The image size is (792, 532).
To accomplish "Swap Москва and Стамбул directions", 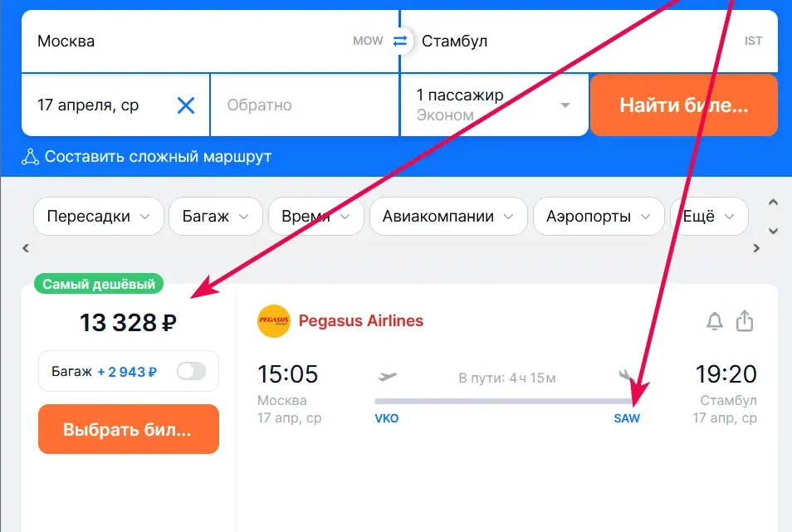I will click(401, 40).
